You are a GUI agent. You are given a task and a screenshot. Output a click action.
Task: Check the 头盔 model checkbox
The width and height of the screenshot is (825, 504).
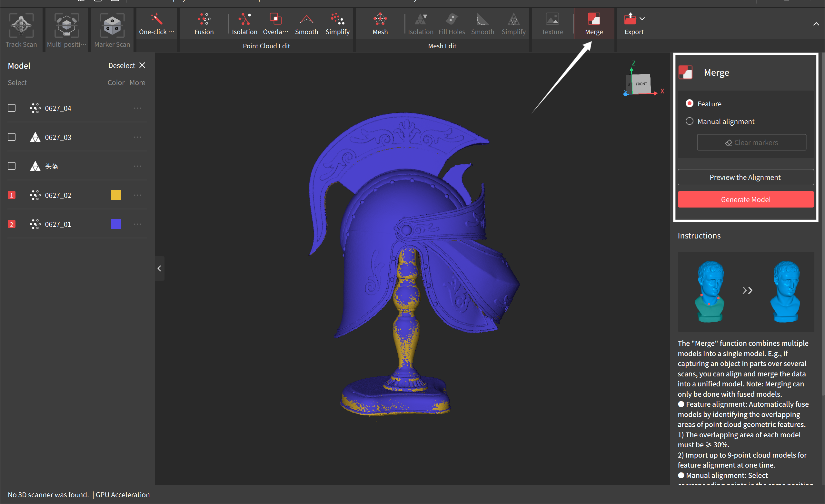(12, 166)
